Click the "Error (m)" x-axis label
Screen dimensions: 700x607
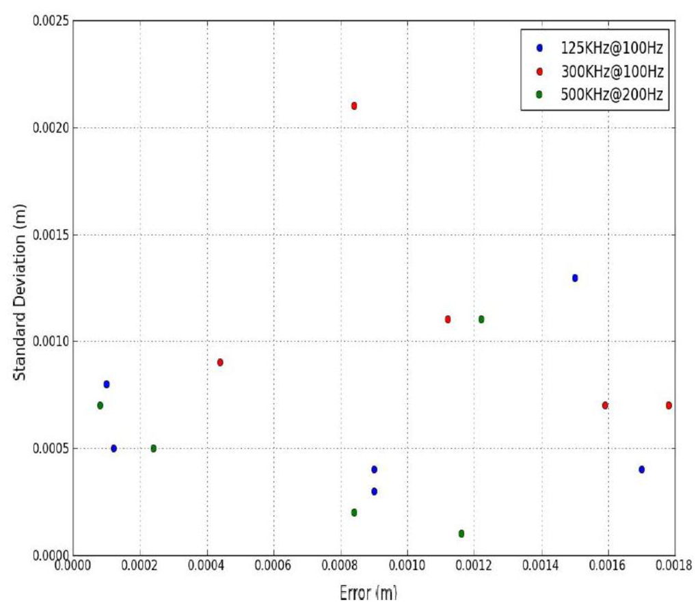click(x=367, y=592)
